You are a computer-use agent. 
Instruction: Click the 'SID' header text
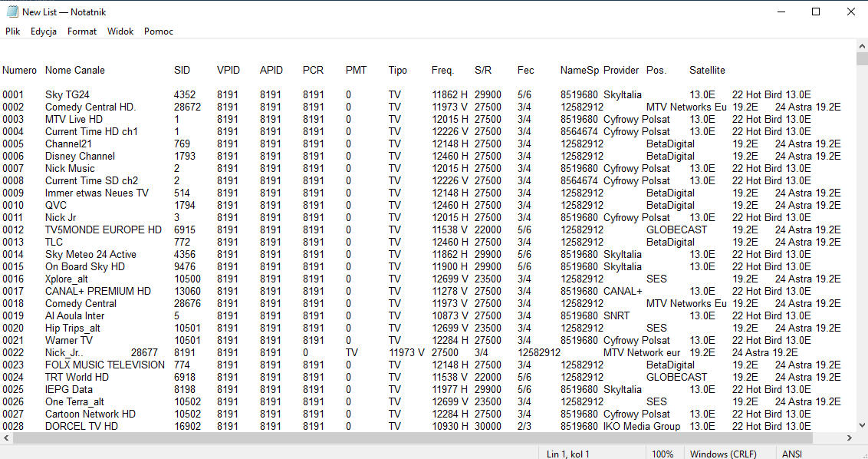(182, 71)
